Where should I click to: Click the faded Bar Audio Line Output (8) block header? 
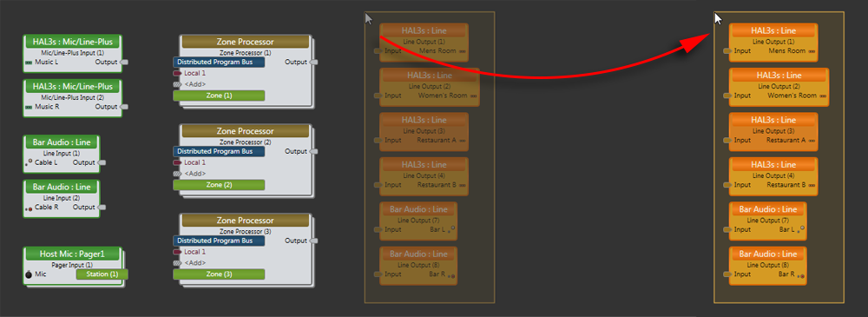(418, 254)
